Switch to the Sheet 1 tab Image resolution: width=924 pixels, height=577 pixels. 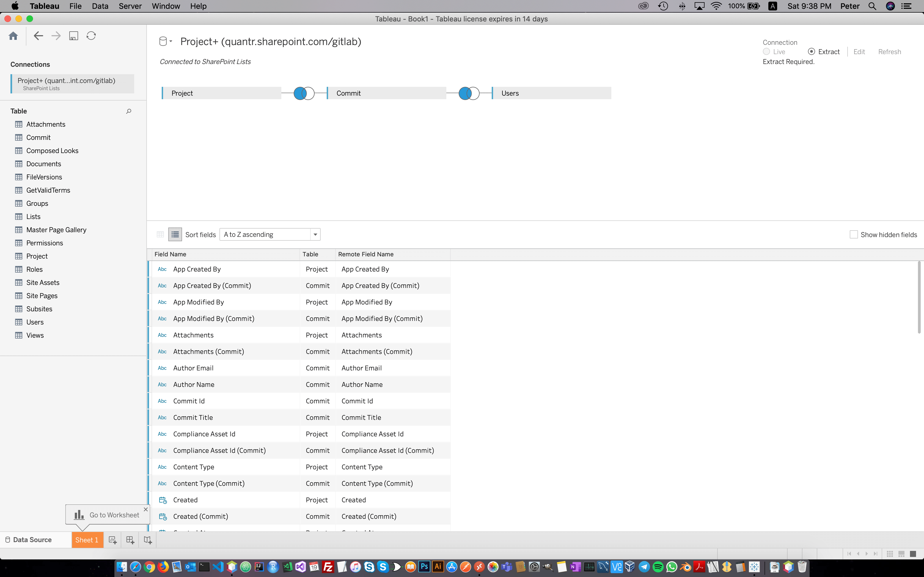tap(87, 540)
